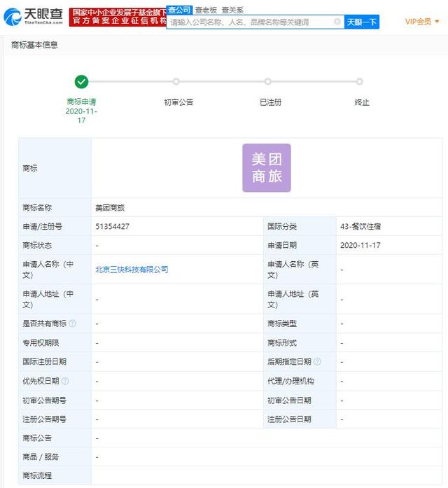The width and height of the screenshot is (448, 488).
Task: Open the VIP会员 dropdown
Action: 422,22
